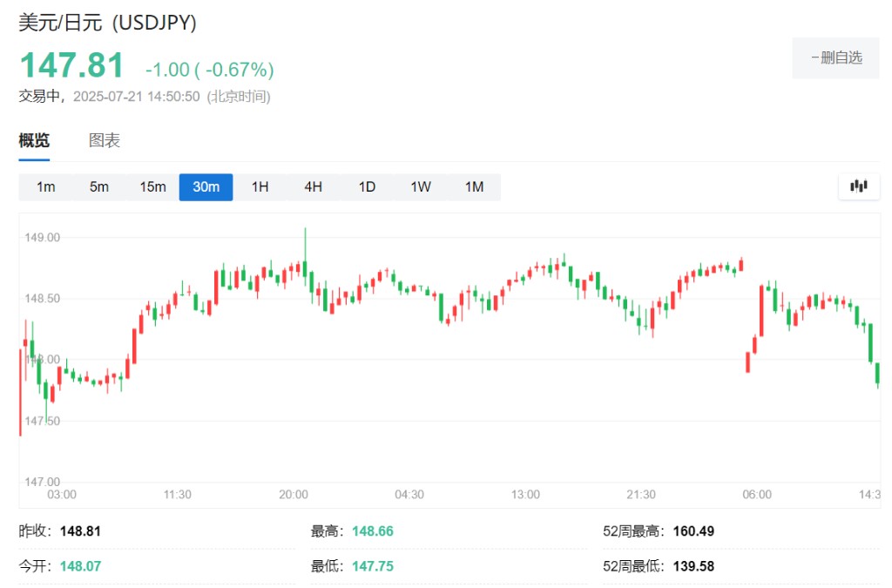Click the tall candle wick near 20:00

point(305,244)
